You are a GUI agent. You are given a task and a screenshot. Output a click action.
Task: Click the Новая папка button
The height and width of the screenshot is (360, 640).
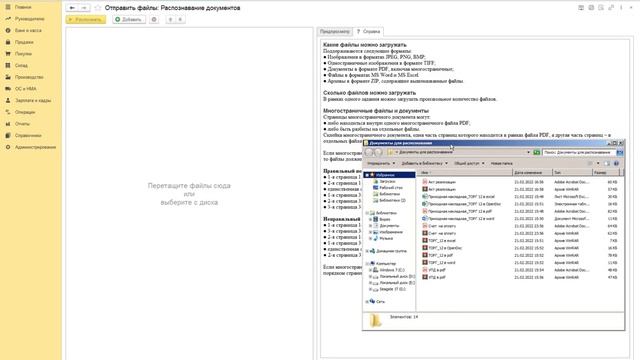pos(502,163)
